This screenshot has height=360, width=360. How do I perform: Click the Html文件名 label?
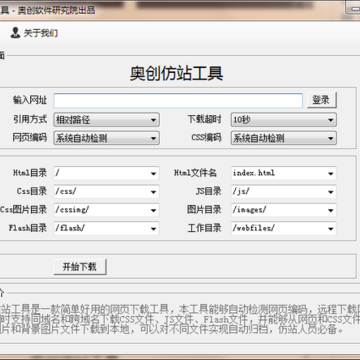click(x=195, y=173)
